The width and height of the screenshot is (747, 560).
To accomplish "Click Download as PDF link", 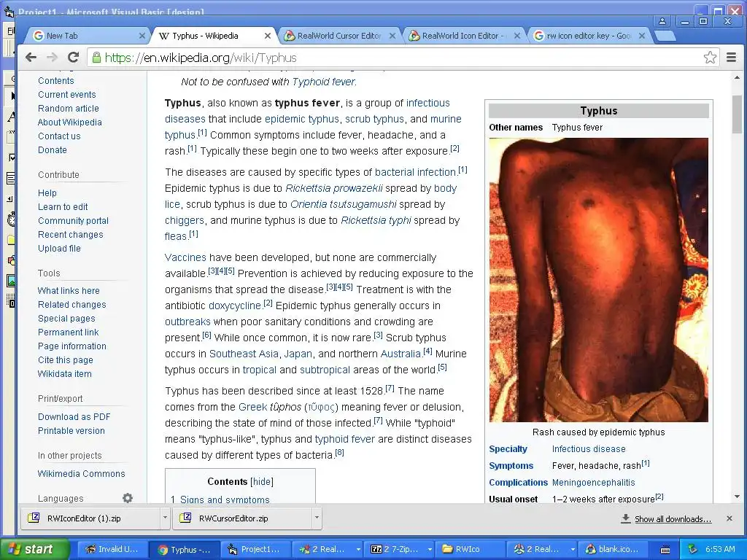I will pyautogui.click(x=74, y=417).
